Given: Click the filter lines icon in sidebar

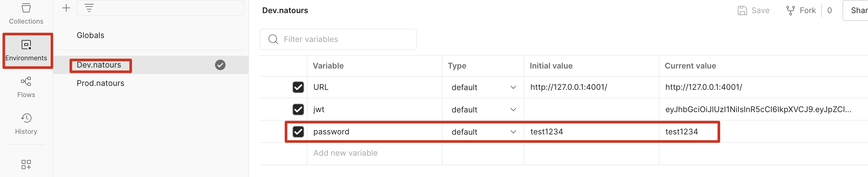Looking at the screenshot, I should tap(89, 8).
